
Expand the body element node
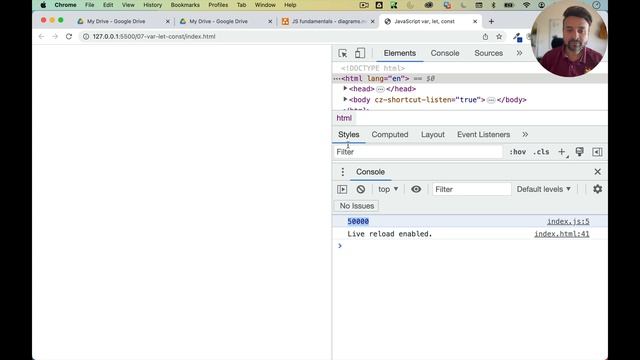tap(345, 99)
